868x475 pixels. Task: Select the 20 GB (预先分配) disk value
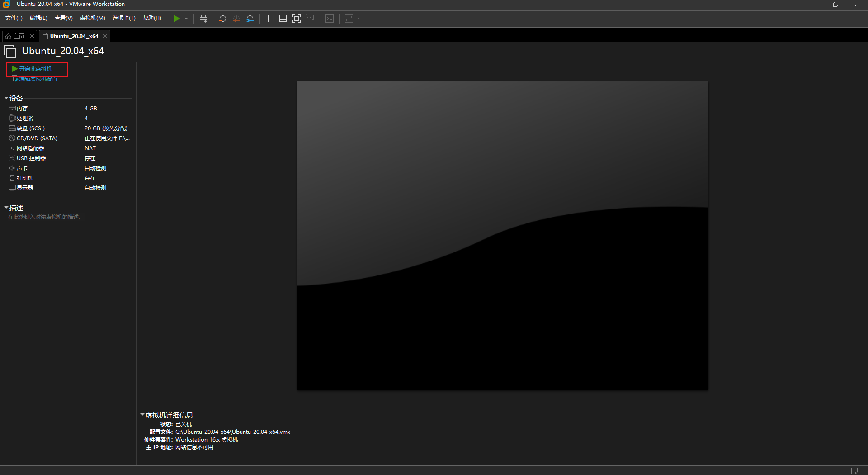pyautogui.click(x=106, y=128)
